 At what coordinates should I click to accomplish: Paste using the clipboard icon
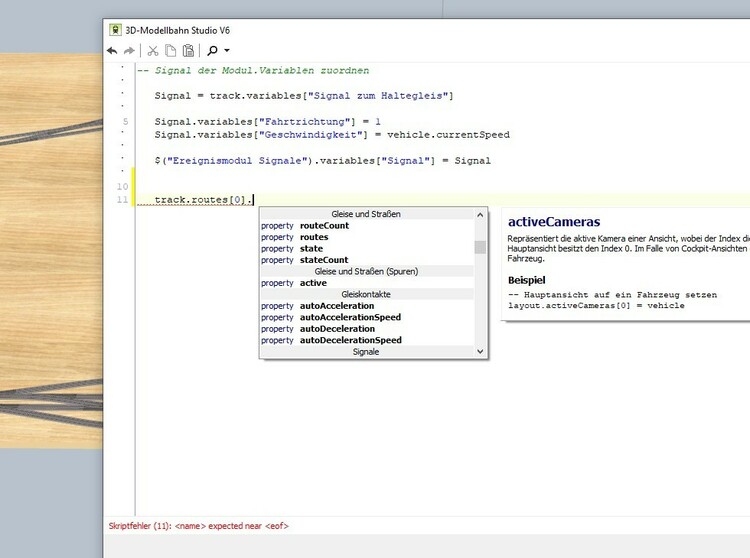click(x=188, y=50)
